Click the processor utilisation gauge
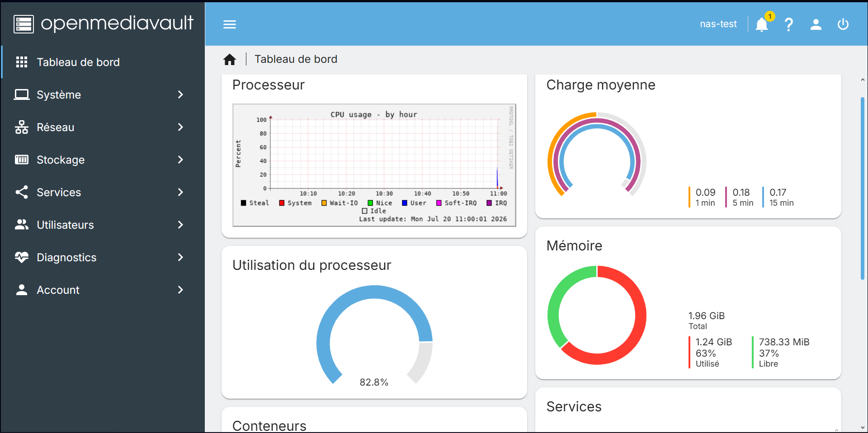The width and height of the screenshot is (868, 433). (374, 334)
